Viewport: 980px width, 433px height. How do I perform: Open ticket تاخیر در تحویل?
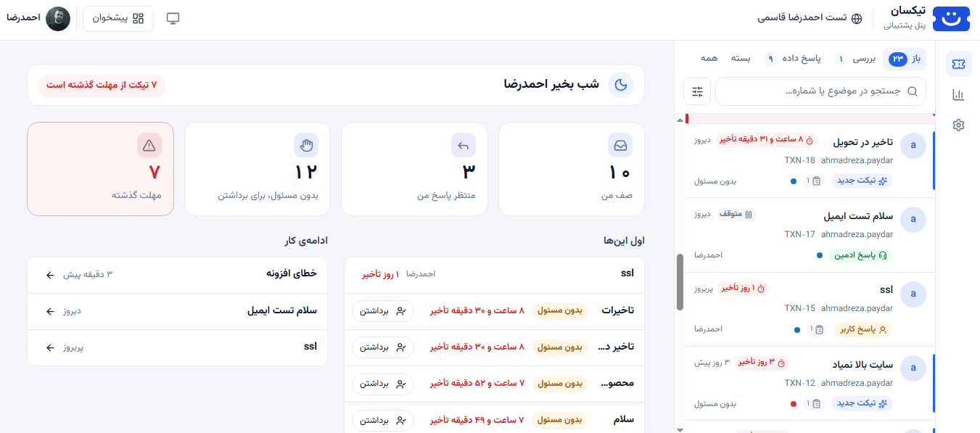point(810,161)
